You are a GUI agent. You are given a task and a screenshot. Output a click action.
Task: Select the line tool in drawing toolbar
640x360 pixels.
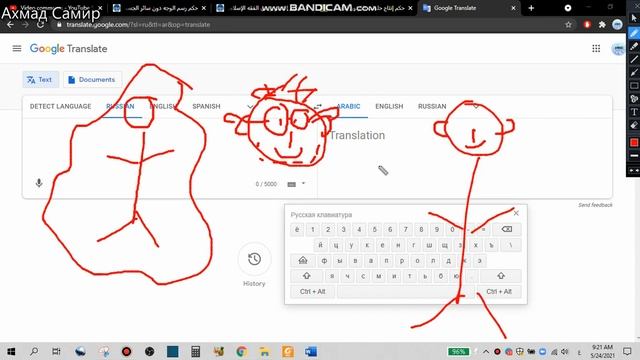pos(633,60)
